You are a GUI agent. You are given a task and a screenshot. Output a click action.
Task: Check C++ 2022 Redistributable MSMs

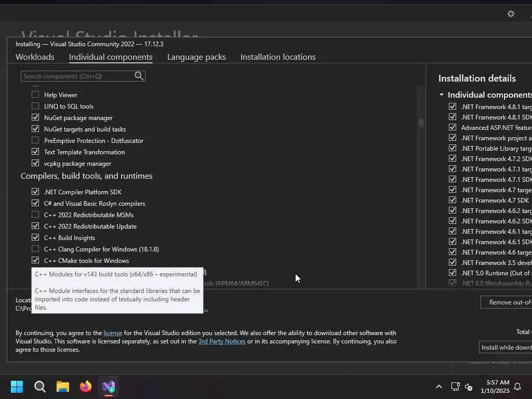[35, 215]
